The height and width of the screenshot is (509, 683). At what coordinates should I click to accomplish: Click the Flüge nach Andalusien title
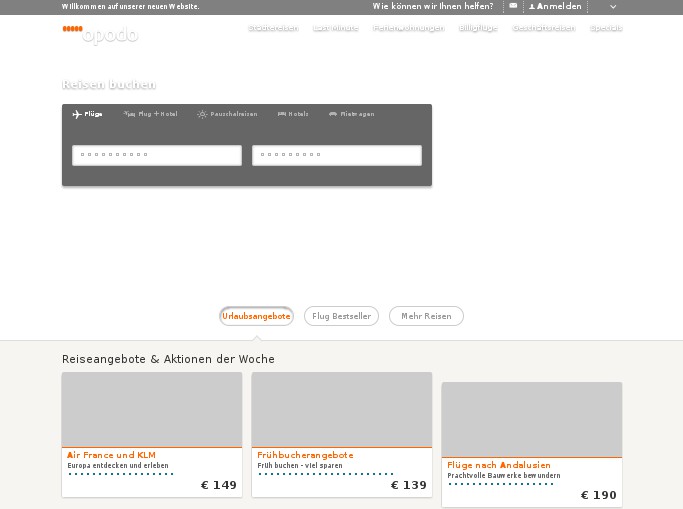499,465
